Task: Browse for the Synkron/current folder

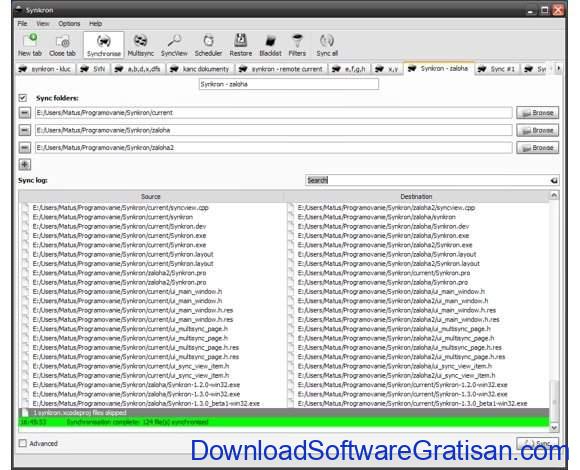Action: (x=537, y=113)
